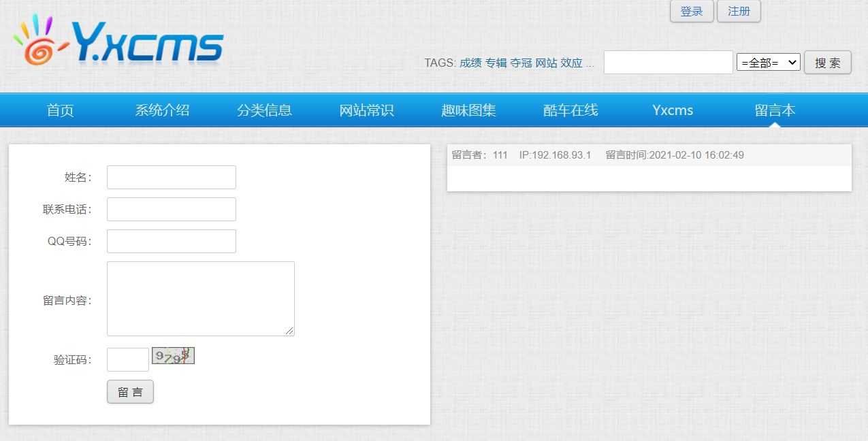Click the 注册 register button
Image resolution: width=868 pixels, height=441 pixels.
739,12
